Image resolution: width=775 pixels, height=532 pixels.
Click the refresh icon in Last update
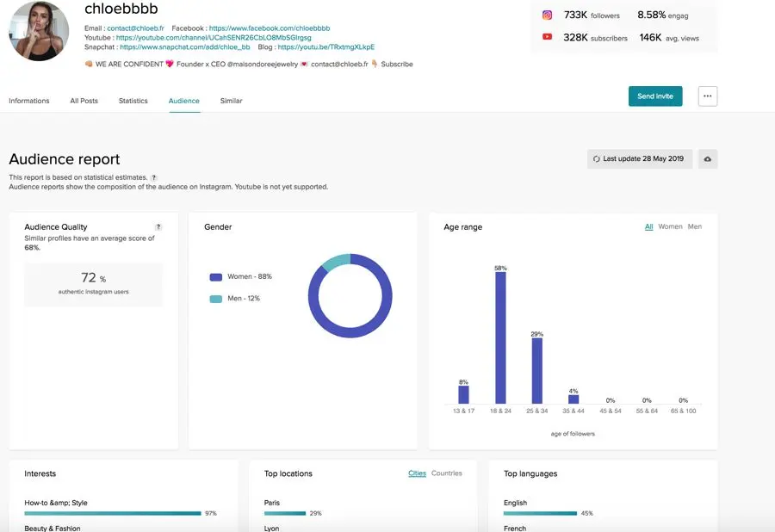pyautogui.click(x=596, y=159)
